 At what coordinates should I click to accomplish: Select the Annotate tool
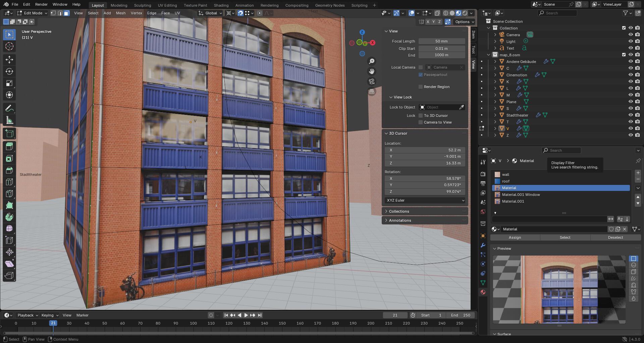coord(9,109)
